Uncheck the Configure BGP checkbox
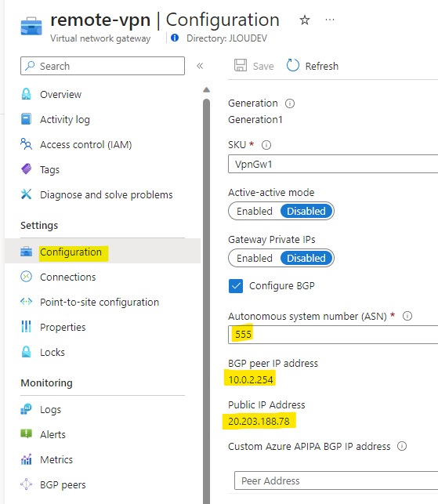The width and height of the screenshot is (438, 504). point(236,286)
